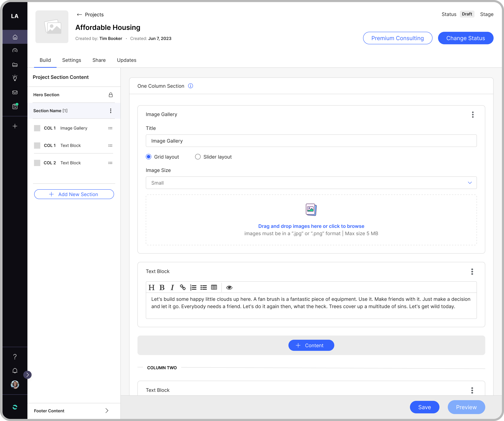
Task: Open the lightbulb ideas icon in sidebar
Action: coord(15,78)
